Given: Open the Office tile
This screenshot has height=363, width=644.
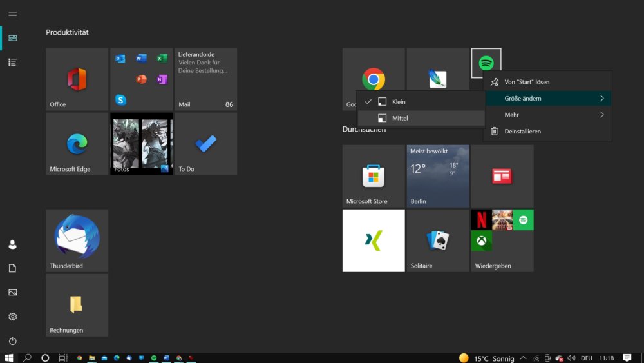Looking at the screenshot, I should coord(77,79).
